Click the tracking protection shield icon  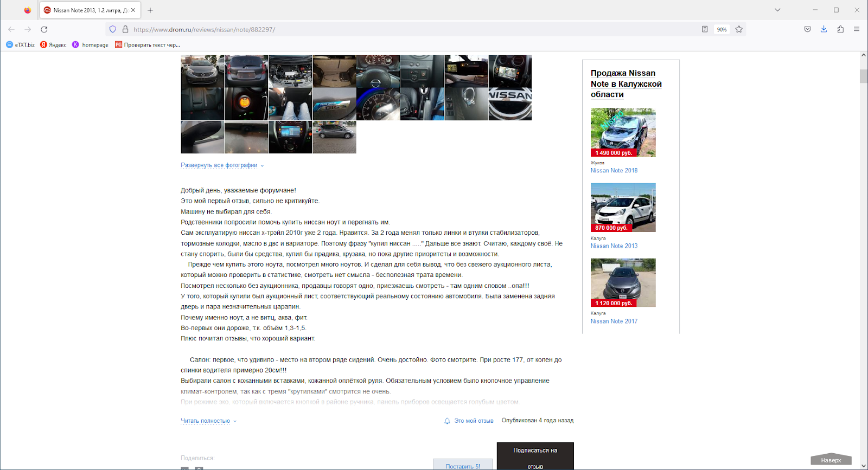pyautogui.click(x=113, y=29)
